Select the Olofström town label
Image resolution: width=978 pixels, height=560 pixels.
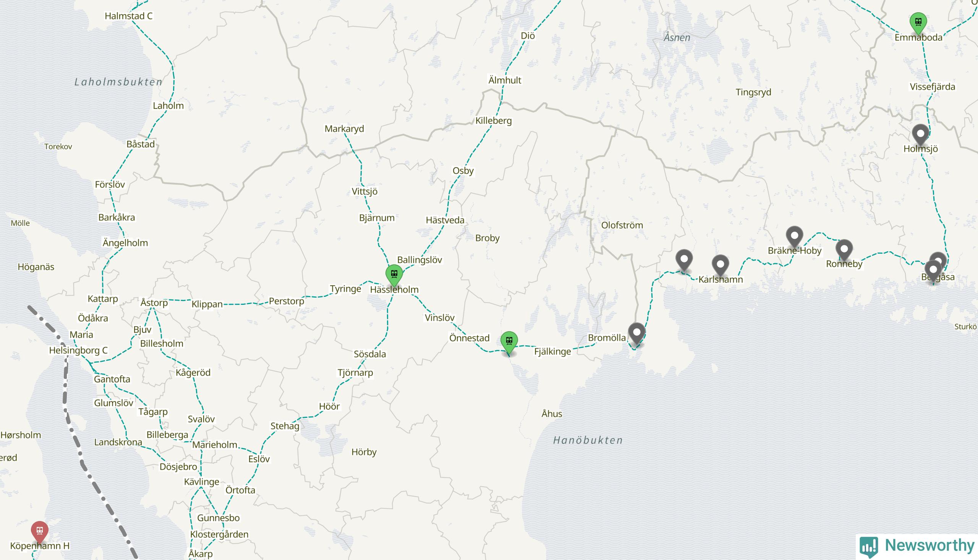pos(622,225)
